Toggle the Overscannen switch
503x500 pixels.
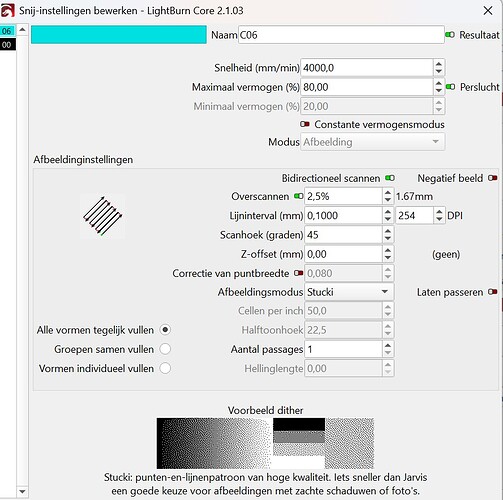click(299, 196)
